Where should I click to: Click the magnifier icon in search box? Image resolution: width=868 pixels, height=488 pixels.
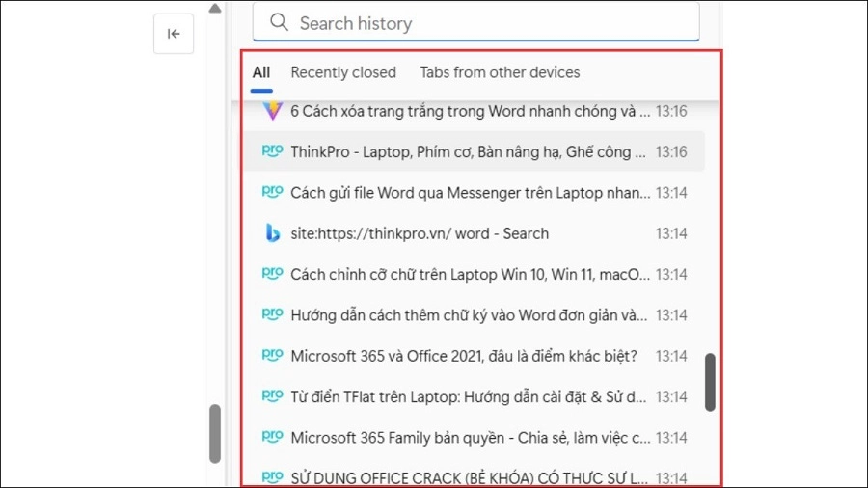[279, 23]
